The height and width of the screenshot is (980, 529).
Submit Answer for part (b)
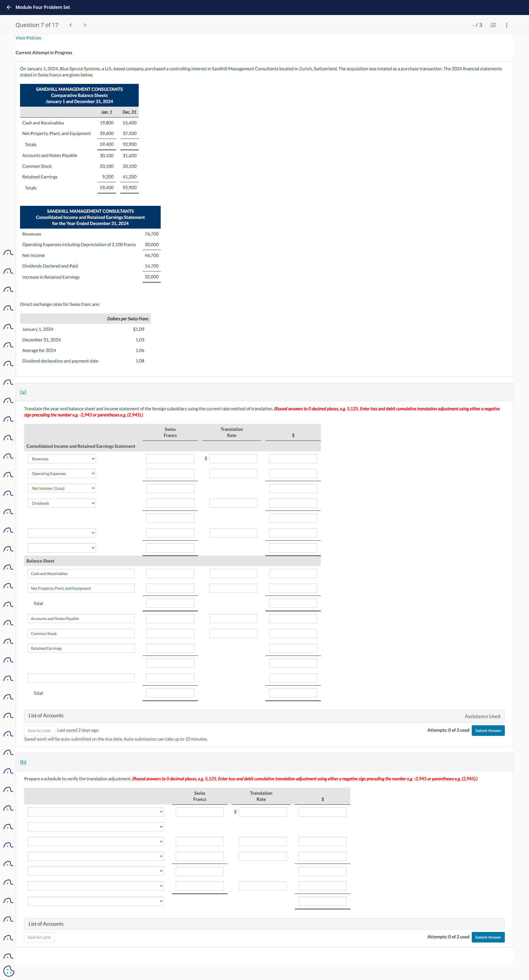(488, 937)
